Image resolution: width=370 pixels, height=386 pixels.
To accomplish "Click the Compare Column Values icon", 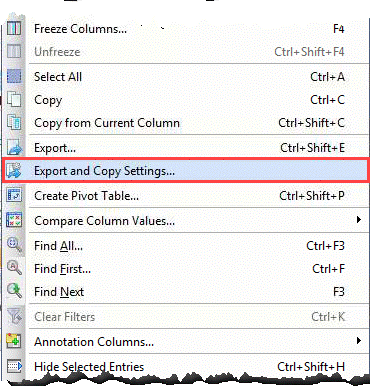I will (x=14, y=220).
